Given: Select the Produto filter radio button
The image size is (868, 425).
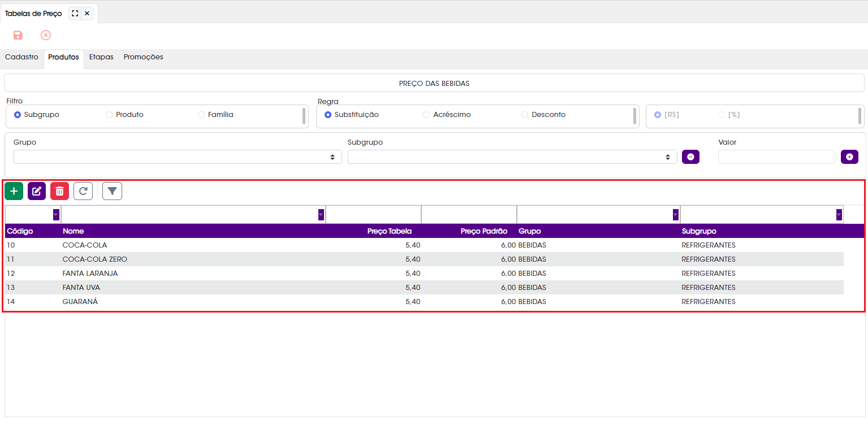Looking at the screenshot, I should 109,115.
